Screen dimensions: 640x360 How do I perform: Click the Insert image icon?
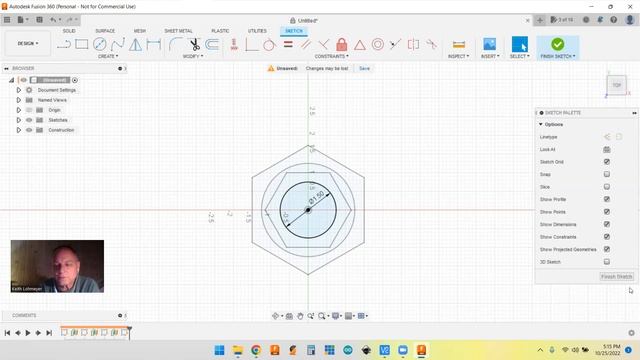pyautogui.click(x=489, y=44)
